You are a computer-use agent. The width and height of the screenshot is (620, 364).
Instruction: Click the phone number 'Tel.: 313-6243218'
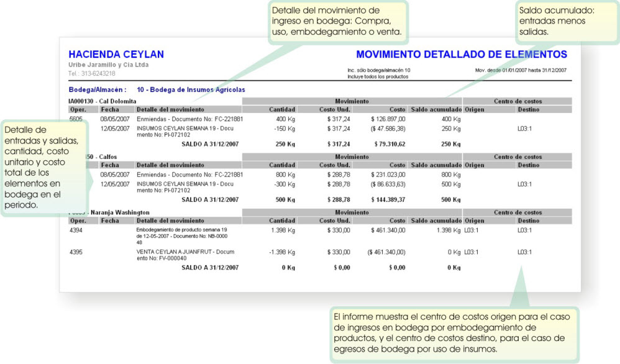pyautogui.click(x=92, y=73)
